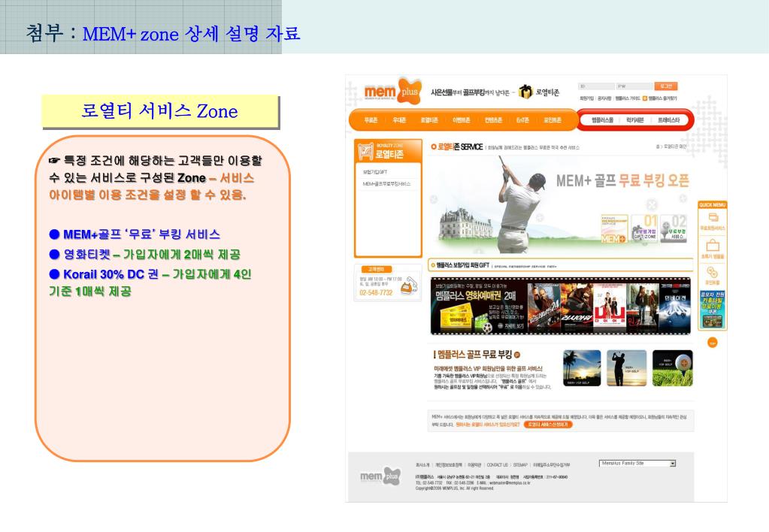Click the 멤플러스 즐겨찾기 link text
The image size is (769, 532).
(x=662, y=98)
